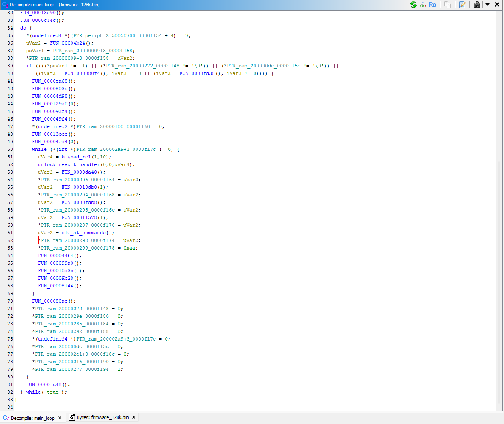Click the green Re-decompile refresh icon
The height and width of the screenshot is (424, 504).
413,5
